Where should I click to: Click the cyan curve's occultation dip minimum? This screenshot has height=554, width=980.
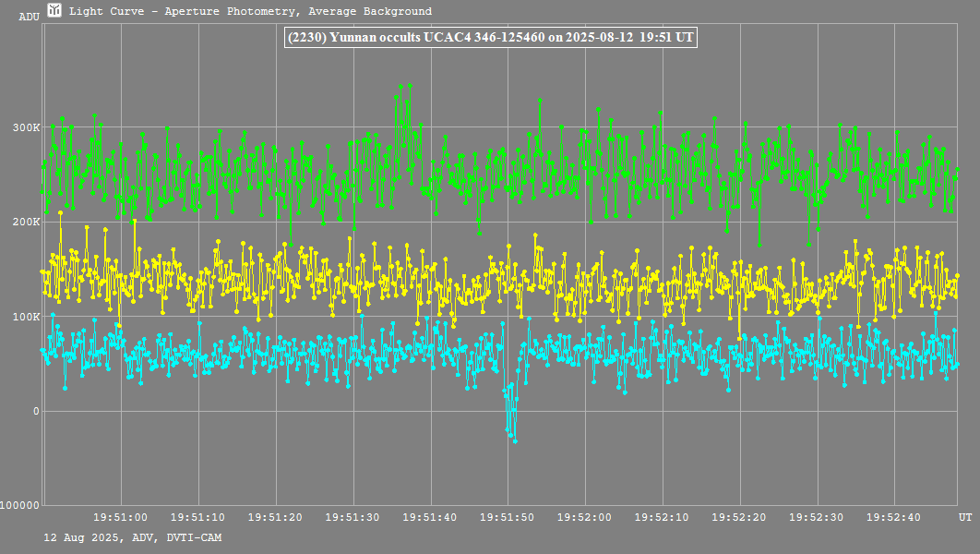coord(514,440)
